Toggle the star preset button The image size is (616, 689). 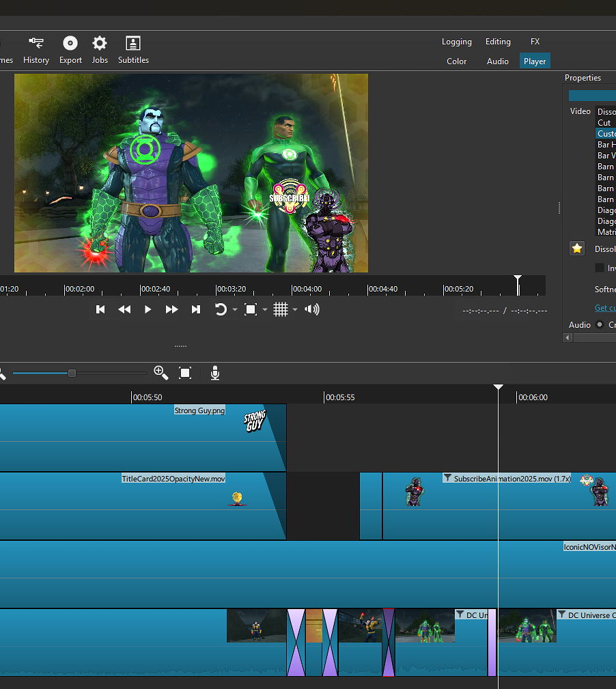(x=577, y=249)
